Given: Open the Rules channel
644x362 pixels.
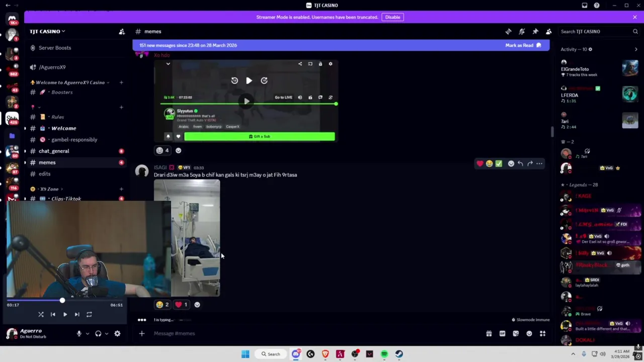Looking at the screenshot, I should pyautogui.click(x=75, y=117).
